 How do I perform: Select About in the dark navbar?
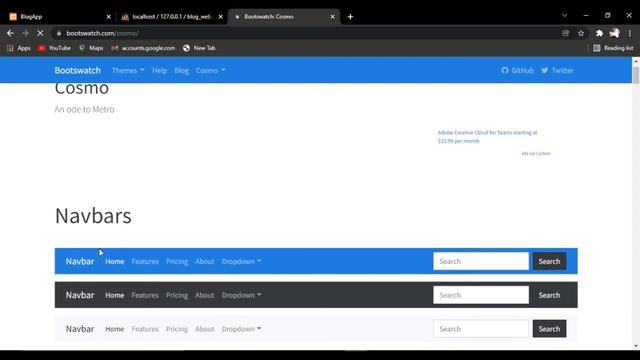tap(204, 295)
